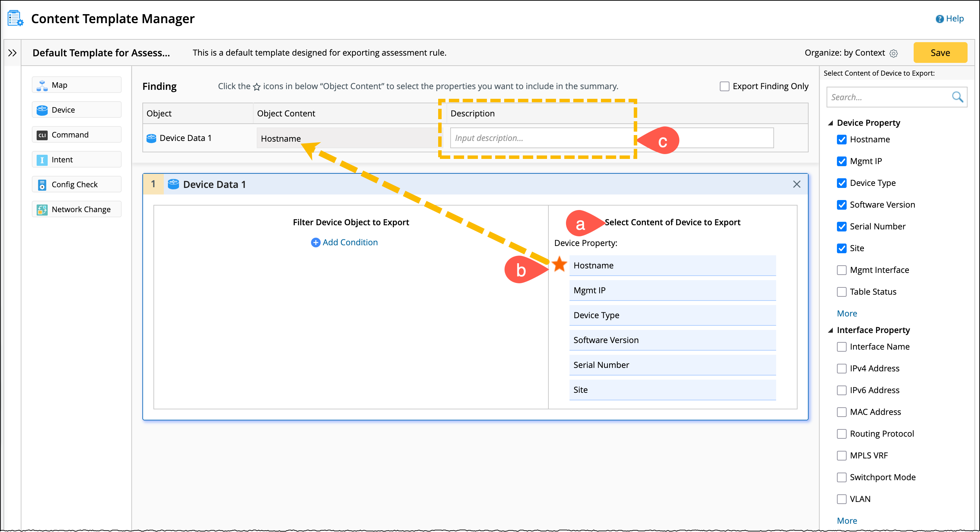Open the Organize settings gear
This screenshot has width=980, height=532.
pos(894,53)
